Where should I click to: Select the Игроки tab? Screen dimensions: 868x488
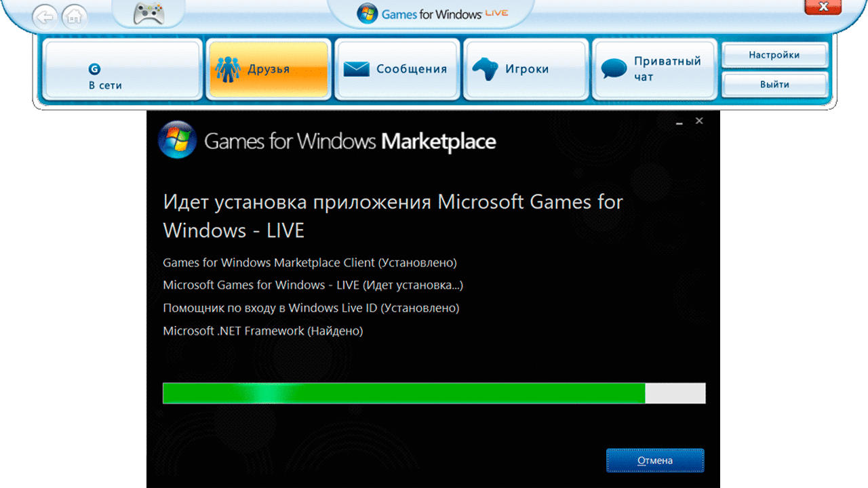tap(526, 69)
